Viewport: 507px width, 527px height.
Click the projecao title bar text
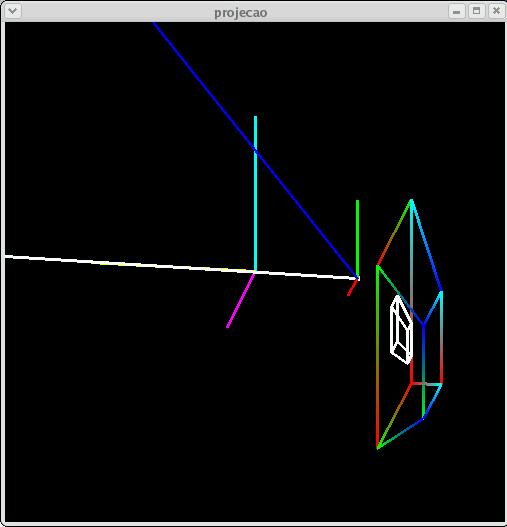(241, 13)
